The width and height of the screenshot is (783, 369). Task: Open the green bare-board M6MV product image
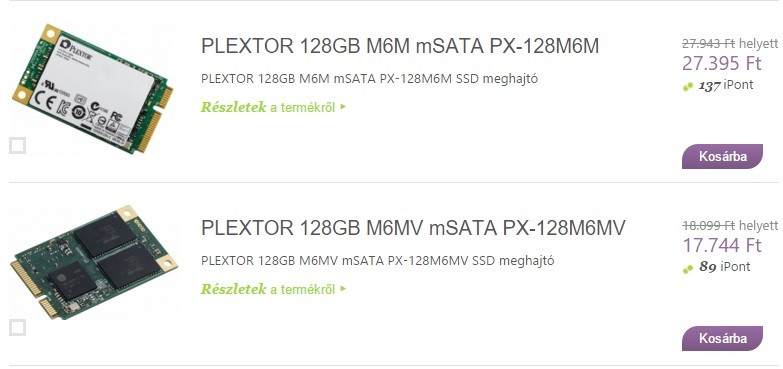tap(94, 262)
